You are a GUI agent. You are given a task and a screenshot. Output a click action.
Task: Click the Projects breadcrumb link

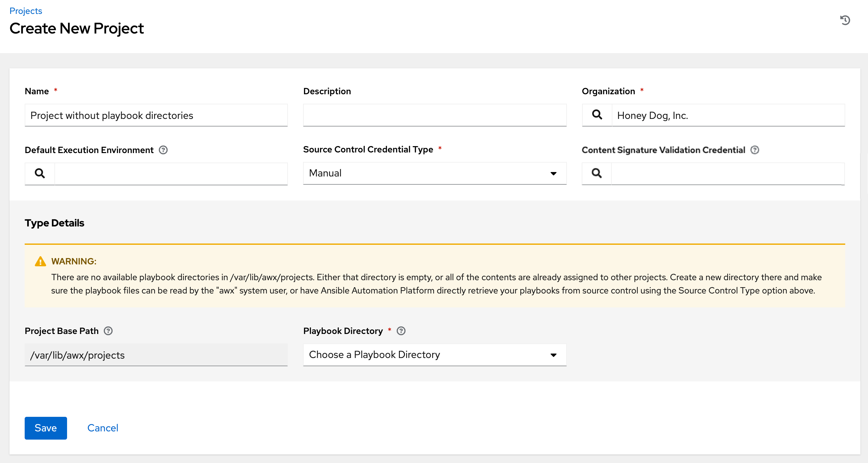pyautogui.click(x=26, y=10)
